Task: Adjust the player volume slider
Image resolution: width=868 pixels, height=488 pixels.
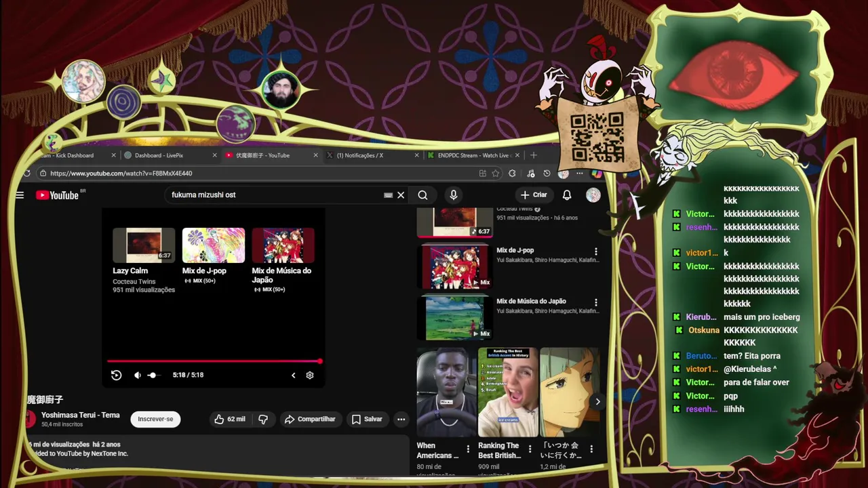Action: tap(155, 375)
